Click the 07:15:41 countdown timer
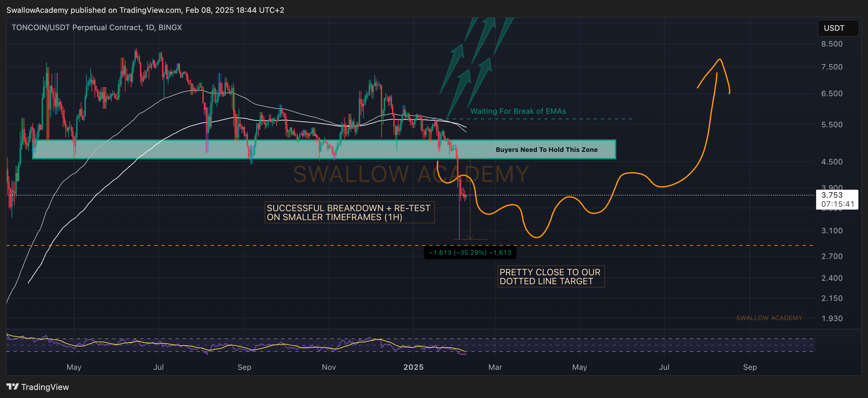This screenshot has height=398, width=868. [x=838, y=204]
